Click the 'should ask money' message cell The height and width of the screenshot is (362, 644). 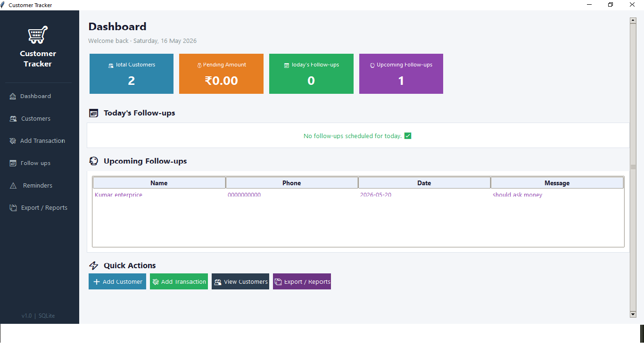518,195
